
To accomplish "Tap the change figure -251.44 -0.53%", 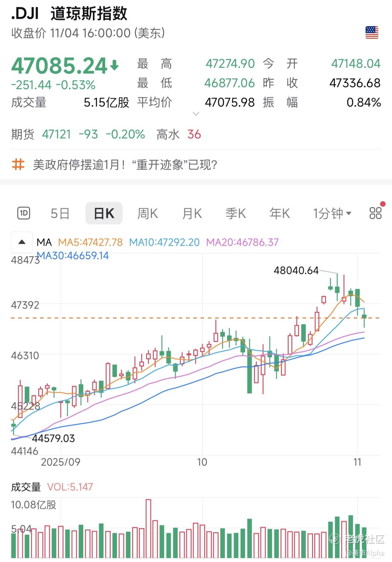I will [x=53, y=85].
